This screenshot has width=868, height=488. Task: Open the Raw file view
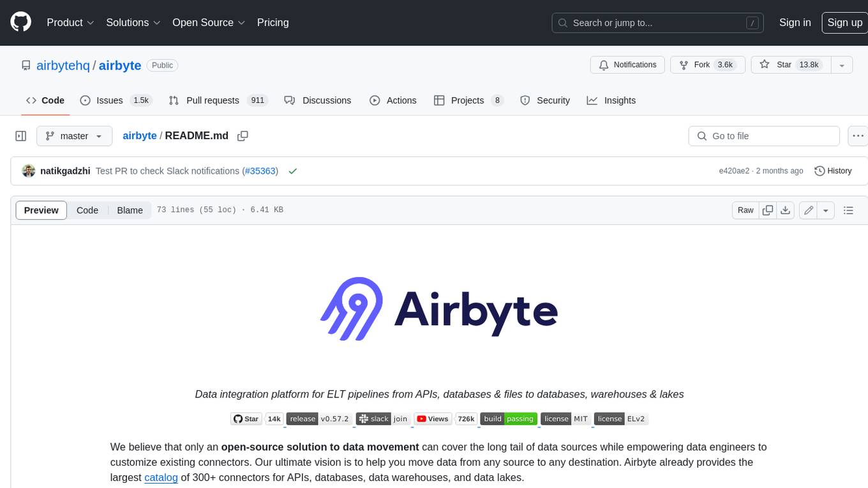point(745,210)
